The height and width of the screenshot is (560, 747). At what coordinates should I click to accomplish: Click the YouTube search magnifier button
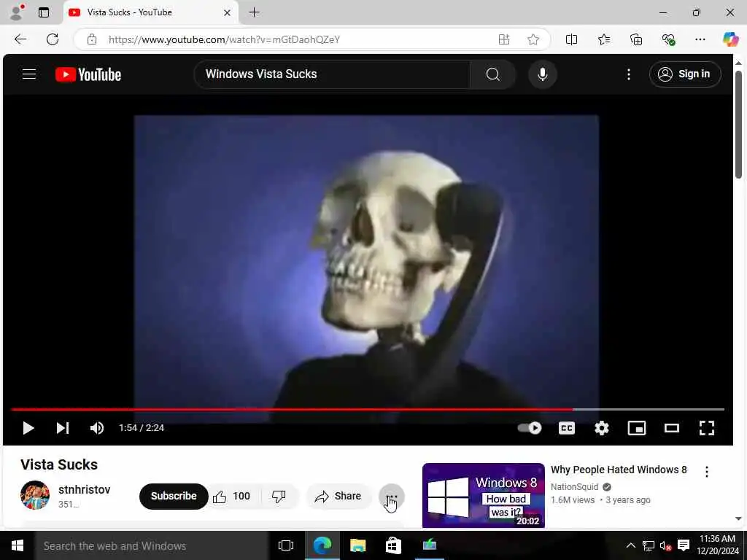tap(492, 74)
